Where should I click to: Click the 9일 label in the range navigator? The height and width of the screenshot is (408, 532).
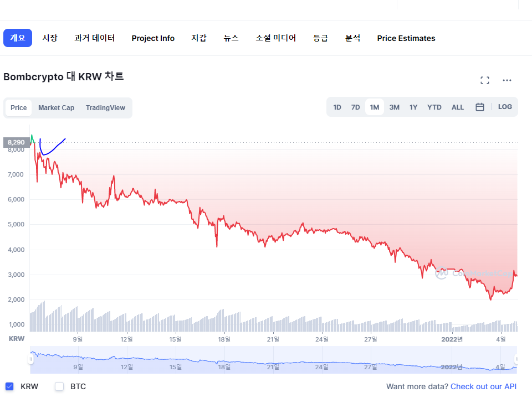tap(78, 367)
